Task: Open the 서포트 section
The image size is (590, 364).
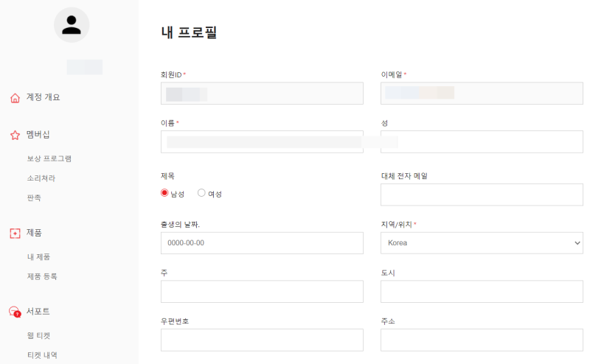Action: point(38,312)
